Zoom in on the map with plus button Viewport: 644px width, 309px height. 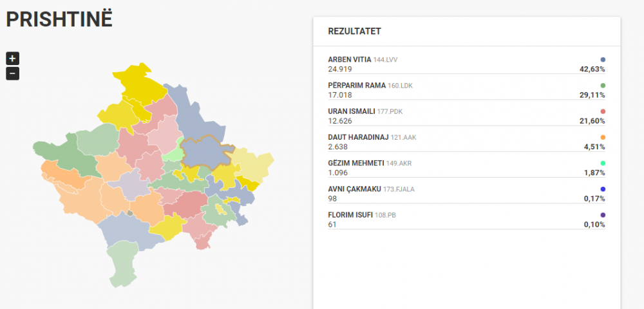12,59
